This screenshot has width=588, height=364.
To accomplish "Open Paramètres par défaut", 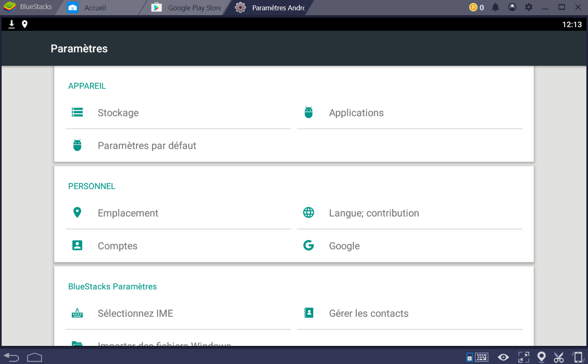I will pyautogui.click(x=178, y=145).
